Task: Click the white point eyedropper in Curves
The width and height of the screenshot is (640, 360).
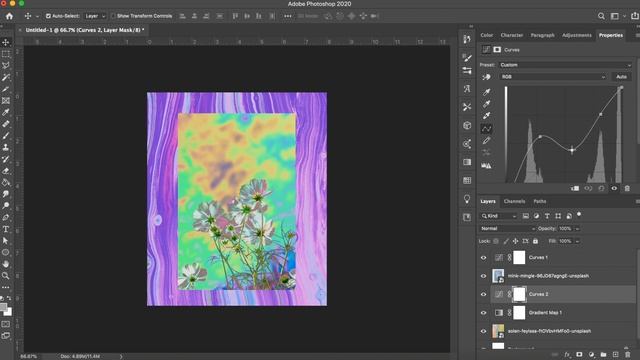Action: pos(487,116)
